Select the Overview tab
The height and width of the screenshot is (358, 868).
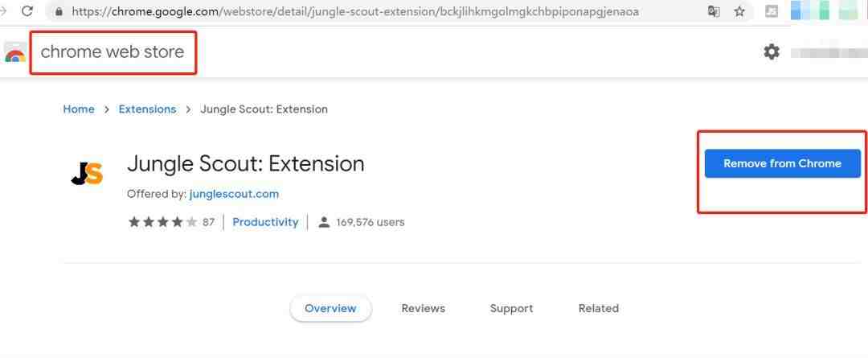[x=330, y=309]
